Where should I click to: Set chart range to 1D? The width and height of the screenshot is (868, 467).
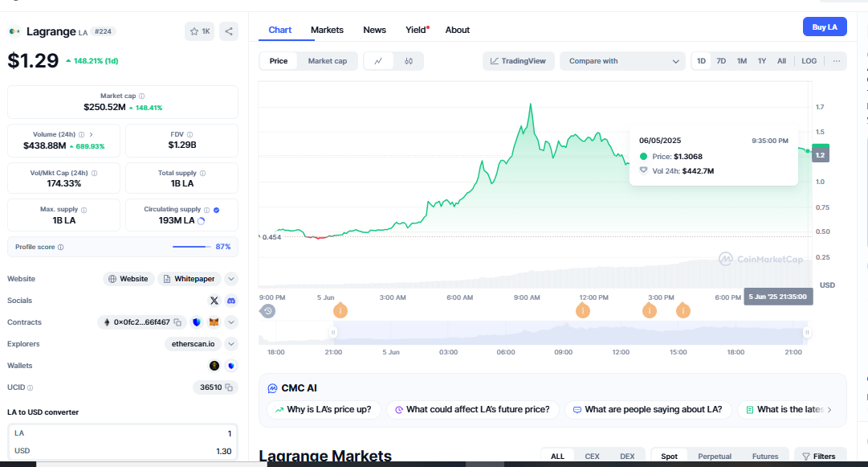click(701, 61)
